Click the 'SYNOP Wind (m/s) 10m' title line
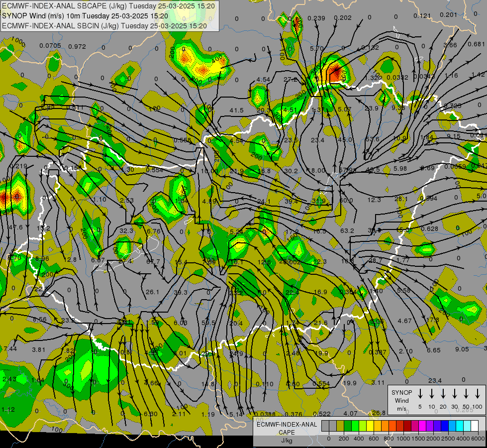This screenshot has width=487, height=448. 85,16
